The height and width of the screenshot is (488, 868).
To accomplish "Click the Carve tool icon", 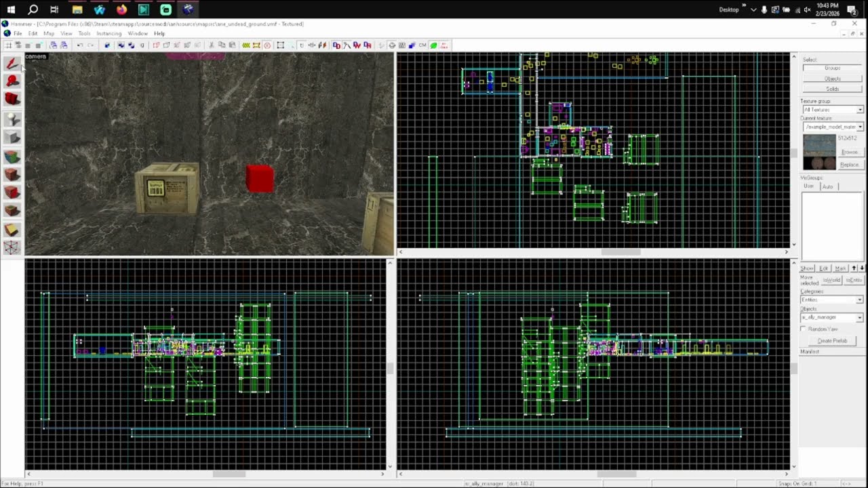I will pyautogui.click(x=108, y=45).
